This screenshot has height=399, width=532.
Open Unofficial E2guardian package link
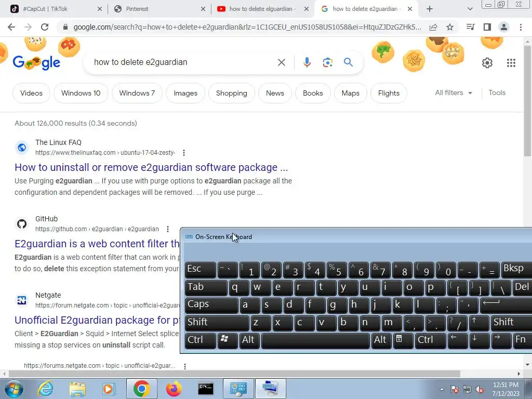coord(97,320)
